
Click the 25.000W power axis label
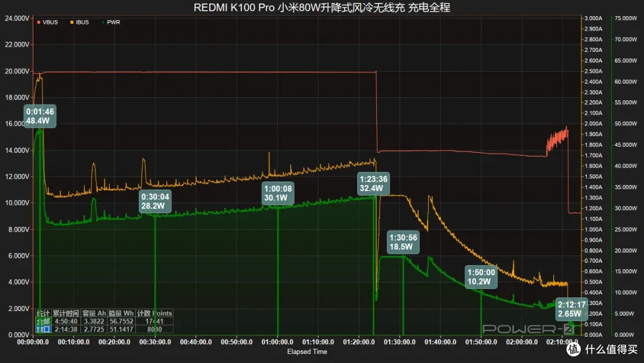coord(626,229)
